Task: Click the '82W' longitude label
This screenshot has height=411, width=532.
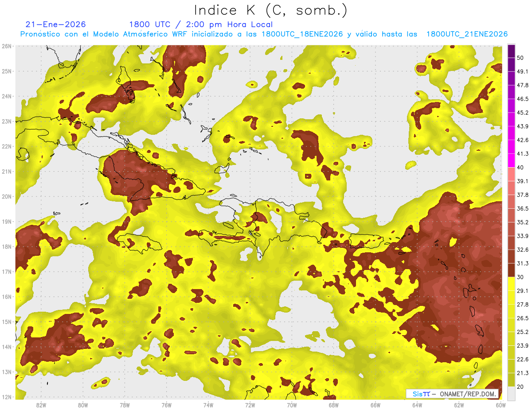Action: [x=41, y=405]
